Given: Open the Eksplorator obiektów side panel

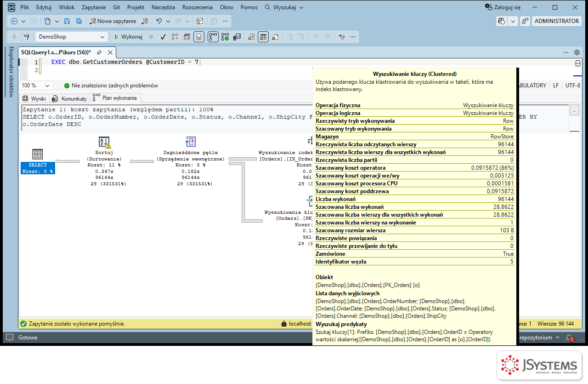Looking at the screenshot, I should click(x=11, y=72).
